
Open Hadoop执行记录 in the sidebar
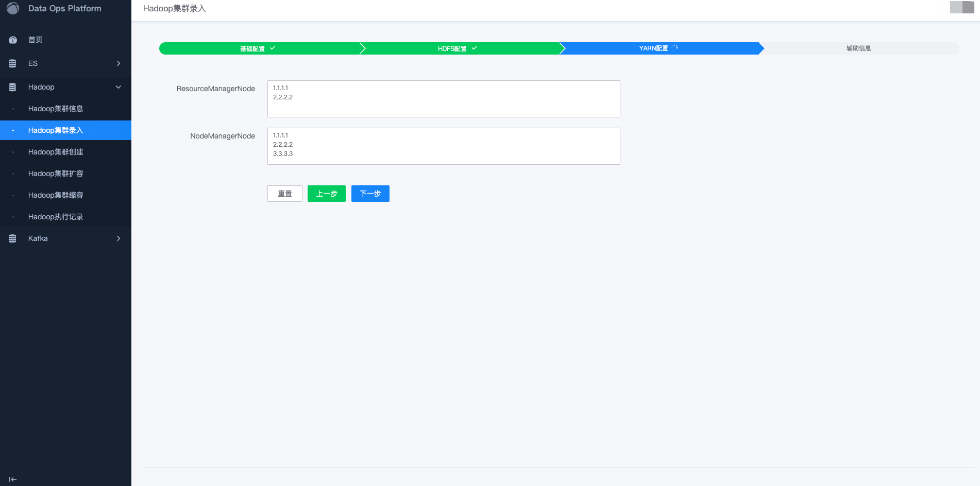[65, 217]
